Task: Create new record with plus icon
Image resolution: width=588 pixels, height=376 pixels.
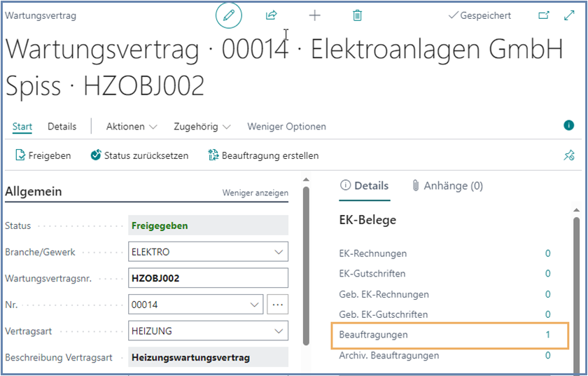Action: pos(314,15)
